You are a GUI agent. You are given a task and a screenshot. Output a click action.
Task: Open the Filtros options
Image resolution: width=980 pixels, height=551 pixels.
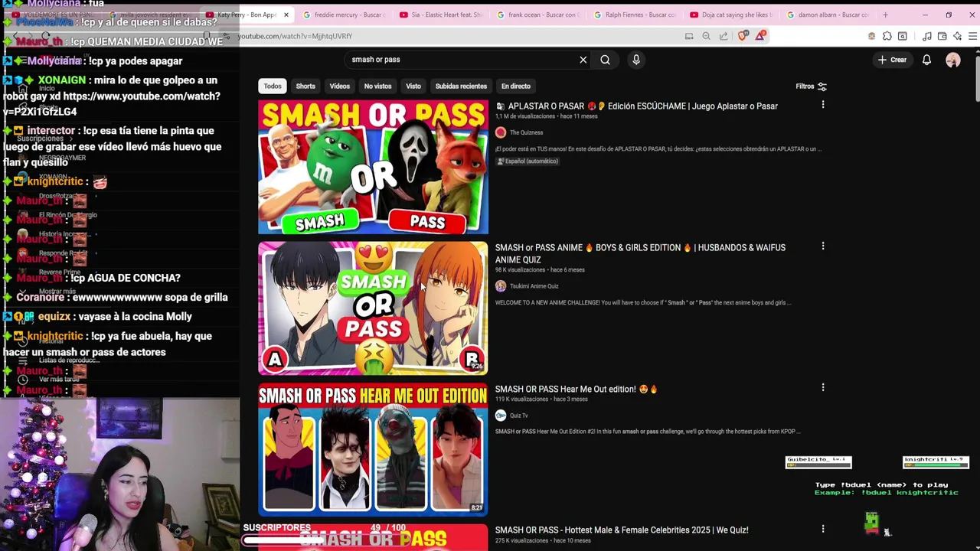[x=811, y=86]
